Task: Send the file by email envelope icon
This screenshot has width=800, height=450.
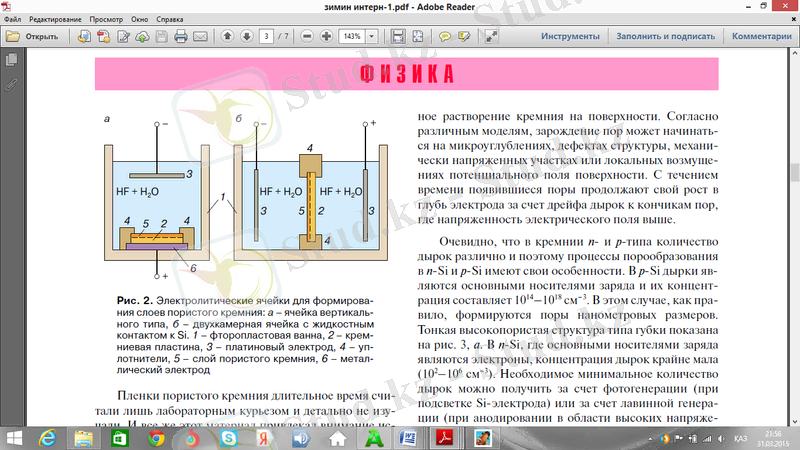Action: [201, 37]
